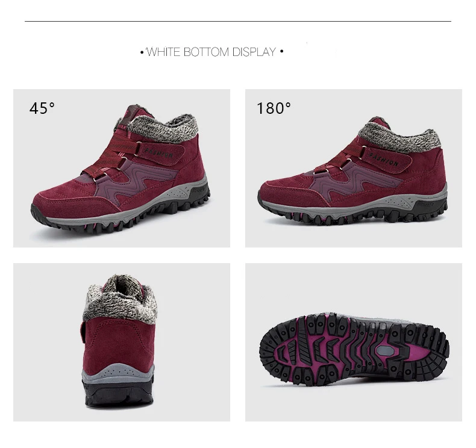Click the gray oval insert on outsole

[x=386, y=351]
